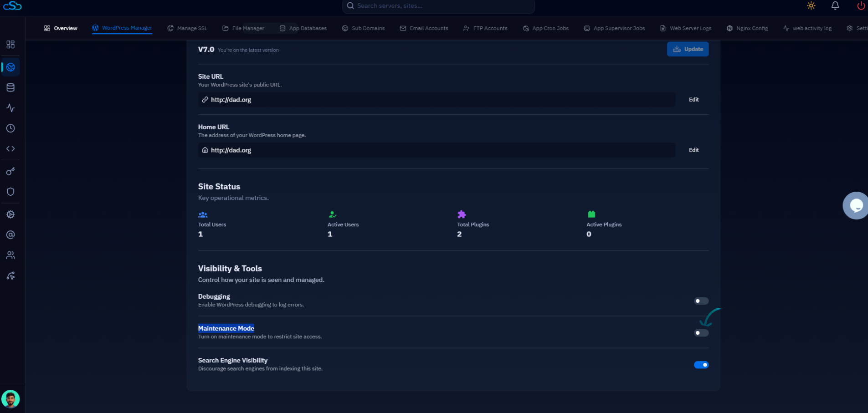Enable the Debugging toggle
The width and height of the screenshot is (868, 413).
pos(701,301)
